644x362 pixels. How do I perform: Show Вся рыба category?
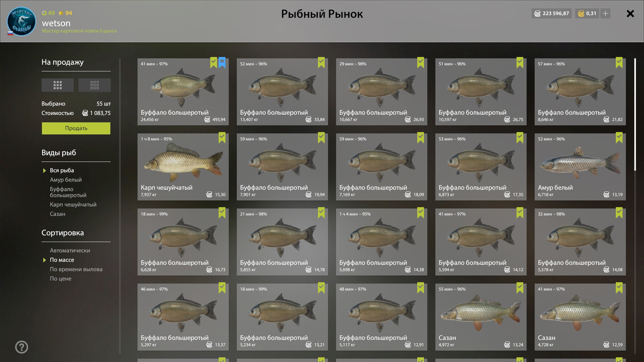62,170
